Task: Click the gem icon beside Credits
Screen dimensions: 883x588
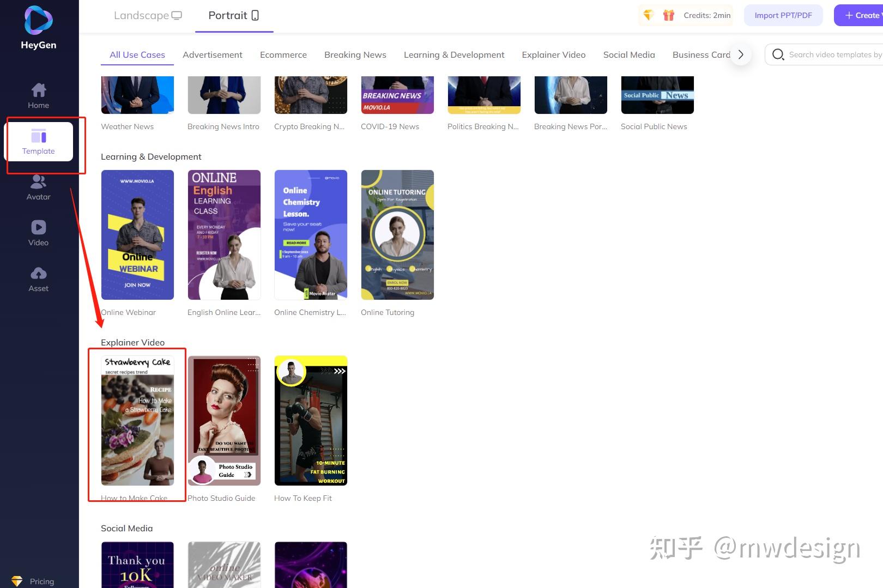Action: [649, 15]
